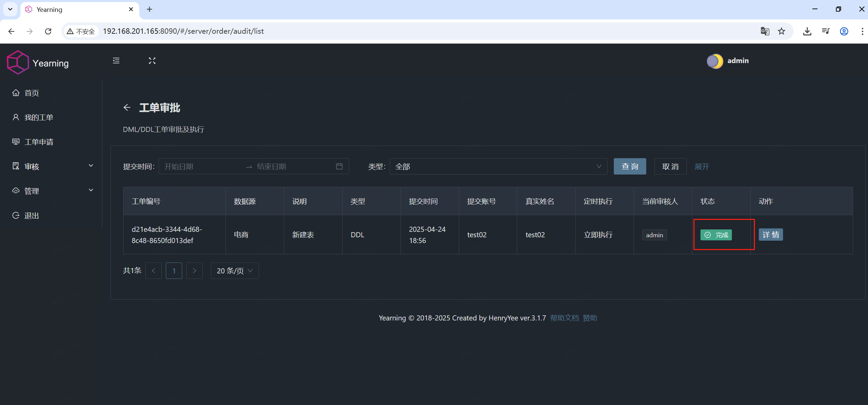The image size is (868, 405).
Task: Open the 类型 dropdown showing 全部
Action: (498, 166)
